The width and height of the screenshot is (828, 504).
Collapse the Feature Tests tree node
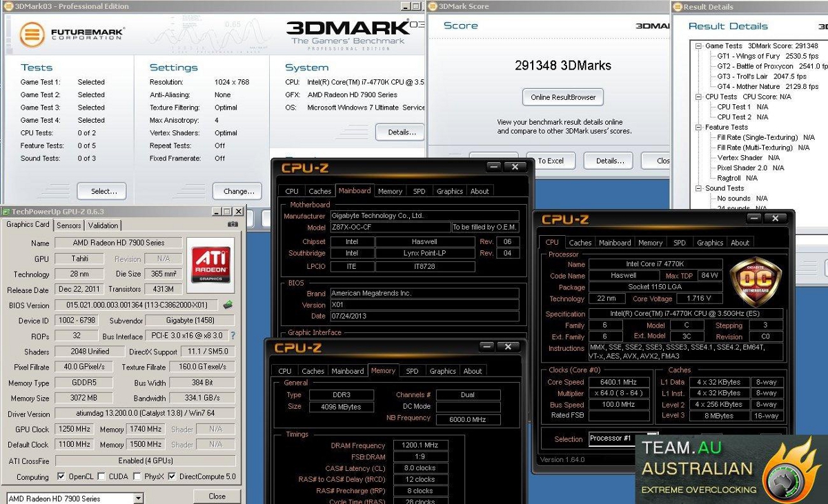click(x=697, y=127)
